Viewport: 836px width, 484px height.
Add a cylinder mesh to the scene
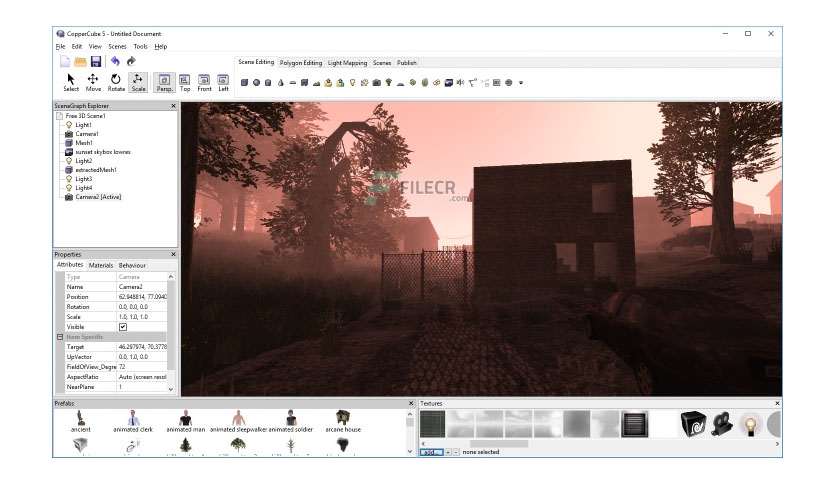(268, 83)
